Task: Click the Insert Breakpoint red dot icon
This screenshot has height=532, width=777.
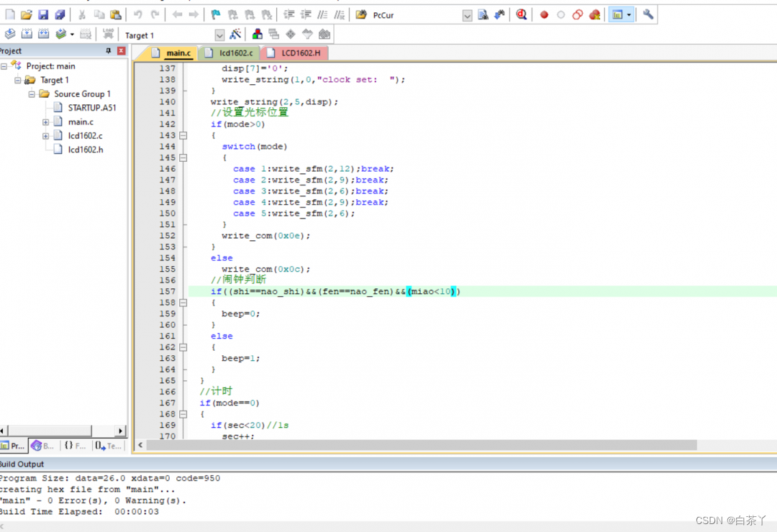Action: 544,14
